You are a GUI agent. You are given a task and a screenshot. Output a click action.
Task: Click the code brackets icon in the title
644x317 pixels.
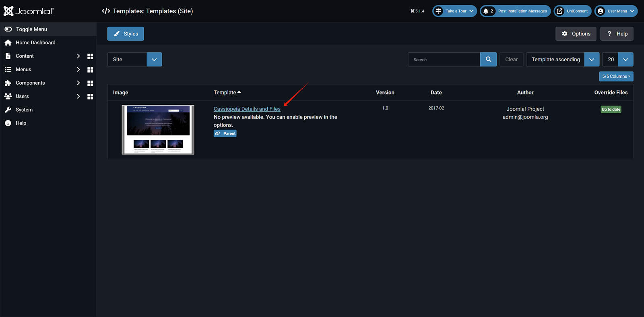pyautogui.click(x=106, y=11)
